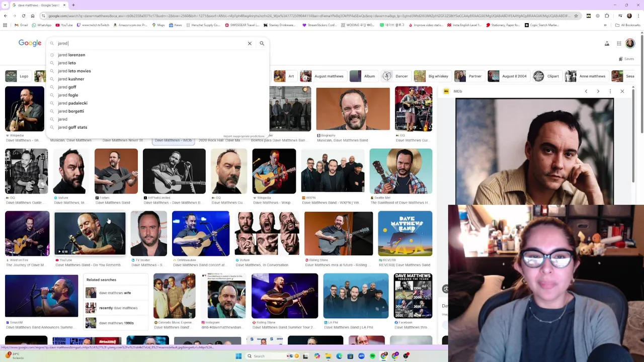Go to previous image in IMDb preview panel

586,92
